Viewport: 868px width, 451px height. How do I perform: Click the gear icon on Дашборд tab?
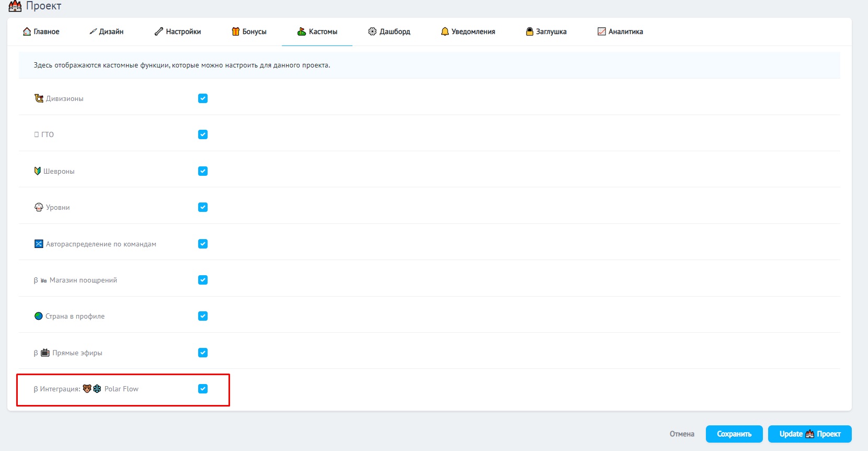coord(372,31)
